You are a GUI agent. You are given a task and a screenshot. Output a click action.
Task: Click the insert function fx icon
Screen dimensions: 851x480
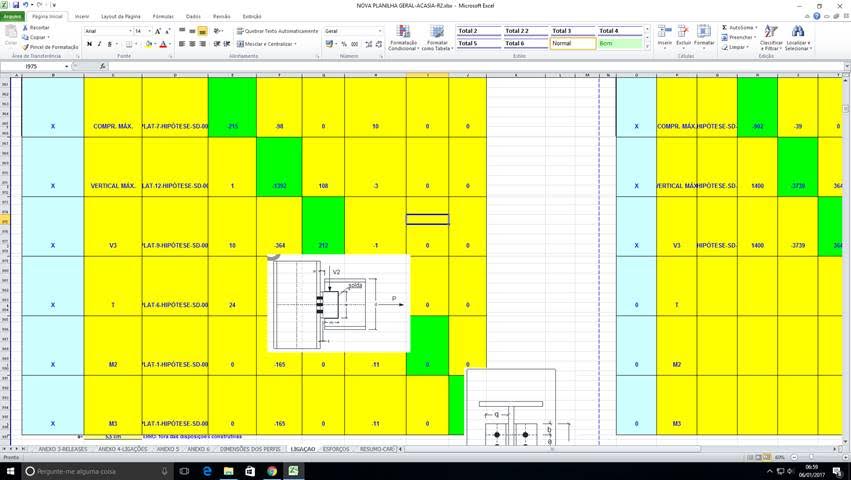(102, 66)
